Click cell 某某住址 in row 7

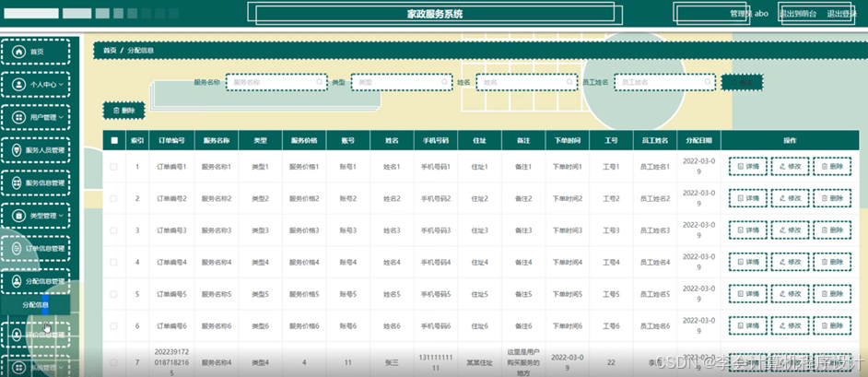click(x=479, y=363)
